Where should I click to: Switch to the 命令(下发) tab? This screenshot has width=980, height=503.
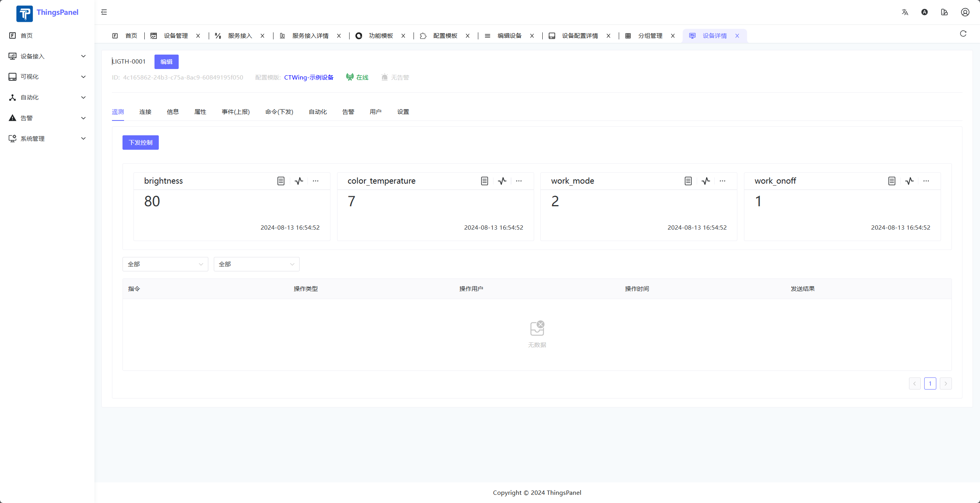(279, 112)
